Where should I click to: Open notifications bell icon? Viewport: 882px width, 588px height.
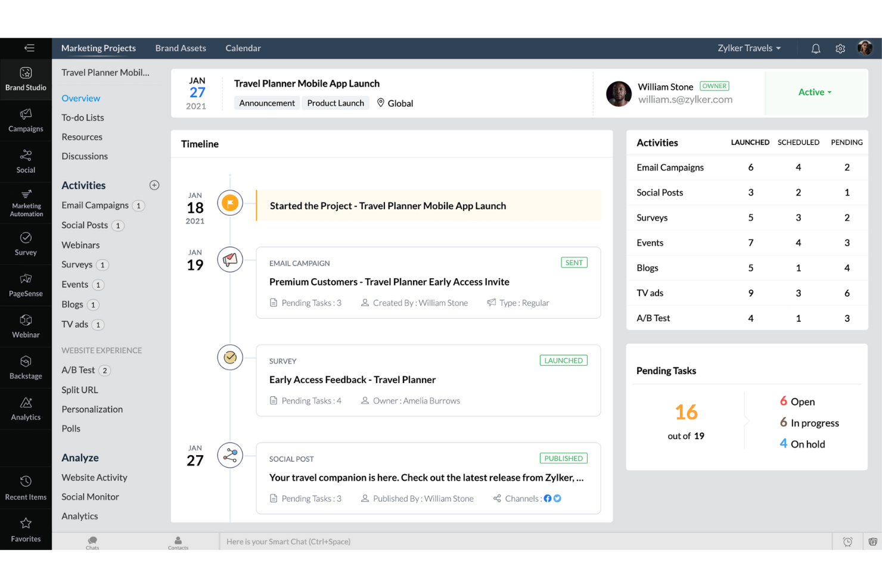pos(816,49)
